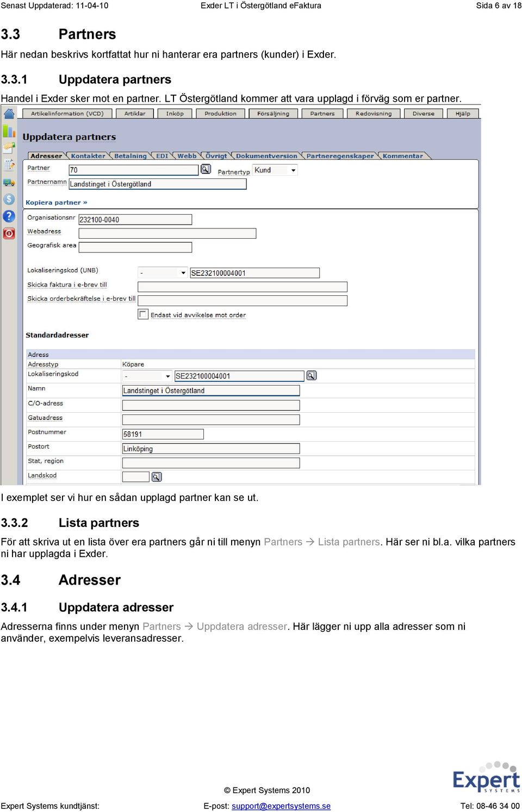Click the 'Kopiera partner »' link
Screen dimensions: 522x812
(57, 202)
